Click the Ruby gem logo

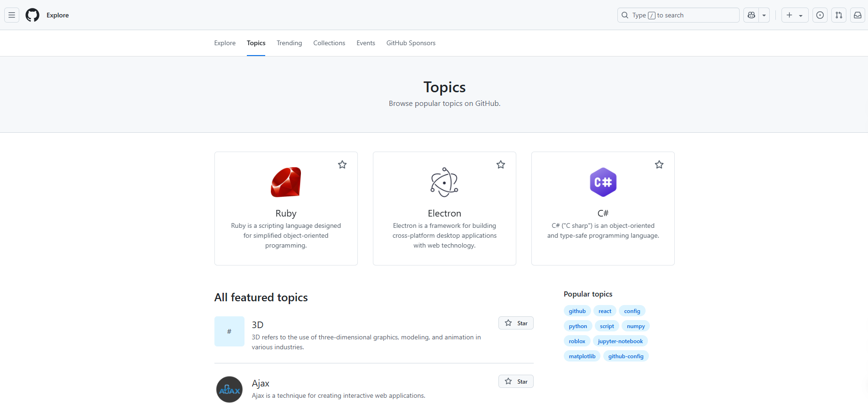click(286, 182)
